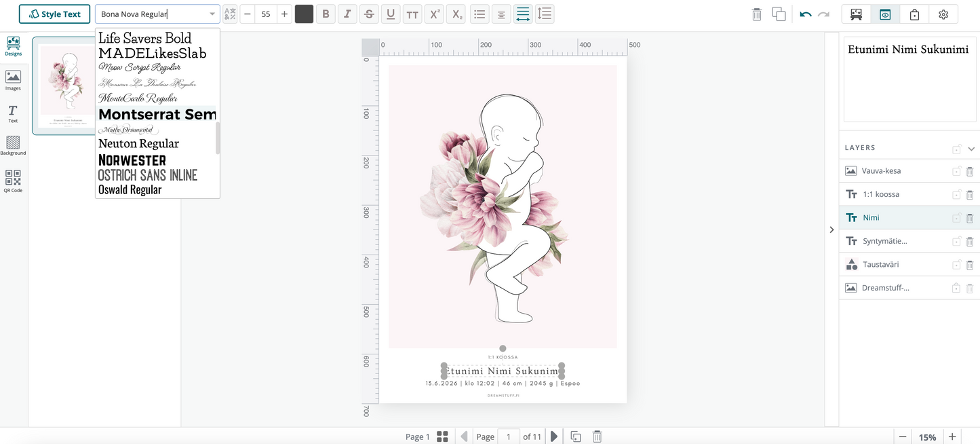Zoom out with the minus button
The height and width of the screenshot is (444, 980).
click(x=902, y=437)
